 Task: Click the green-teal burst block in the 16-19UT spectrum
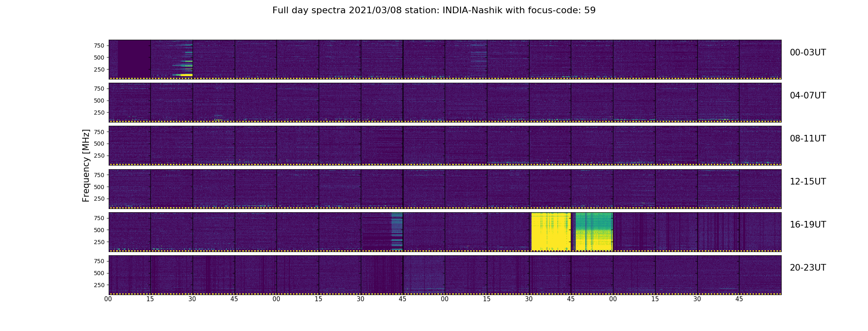pyautogui.click(x=594, y=231)
